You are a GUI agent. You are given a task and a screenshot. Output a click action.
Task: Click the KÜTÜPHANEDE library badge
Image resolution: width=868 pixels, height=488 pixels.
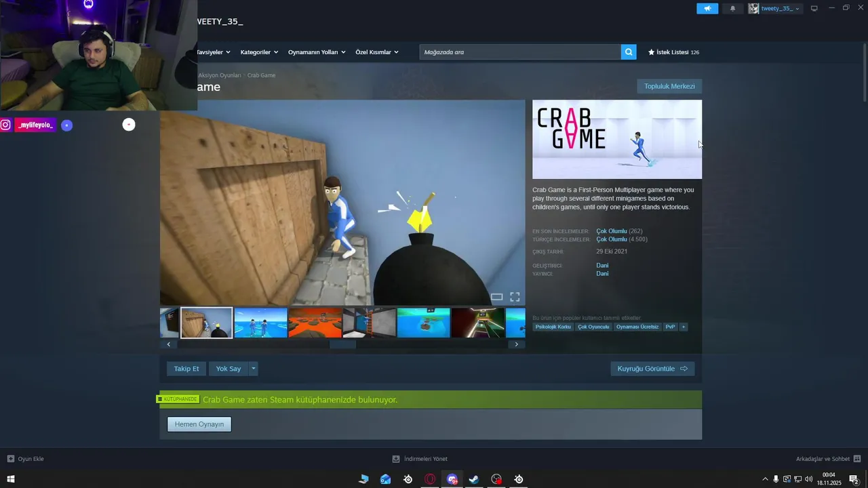(178, 399)
